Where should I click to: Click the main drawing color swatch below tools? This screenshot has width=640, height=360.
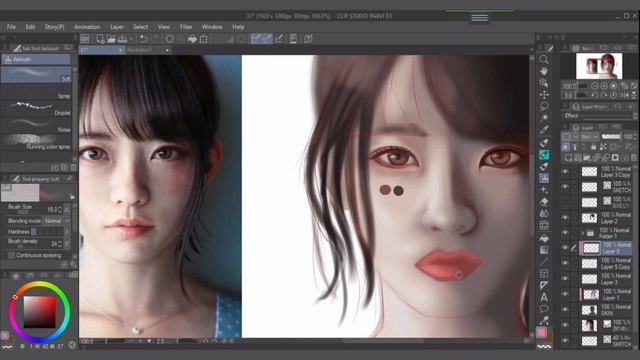(542, 332)
